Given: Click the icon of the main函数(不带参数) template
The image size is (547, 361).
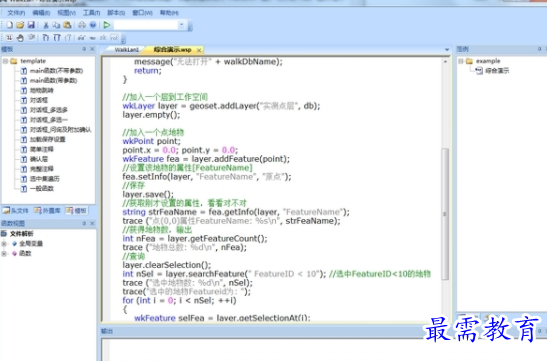Looking at the screenshot, I should (24, 71).
